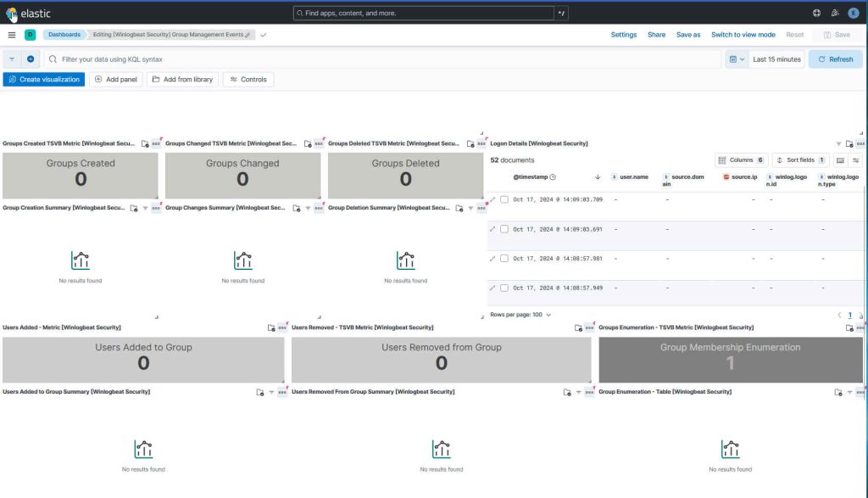The image size is (868, 498).
Task: Open the dashboard Settings menu
Action: (625, 35)
